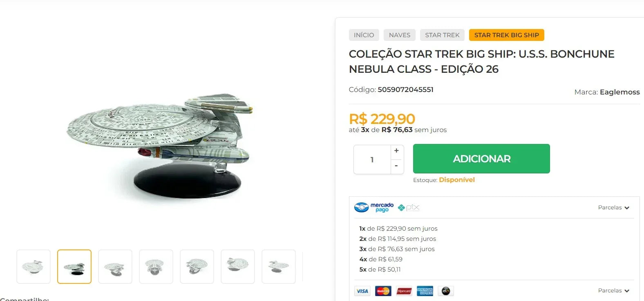Viewport: 644px width, 301px height.
Task: Expand the top Parcelas dropdown
Action: (614, 207)
